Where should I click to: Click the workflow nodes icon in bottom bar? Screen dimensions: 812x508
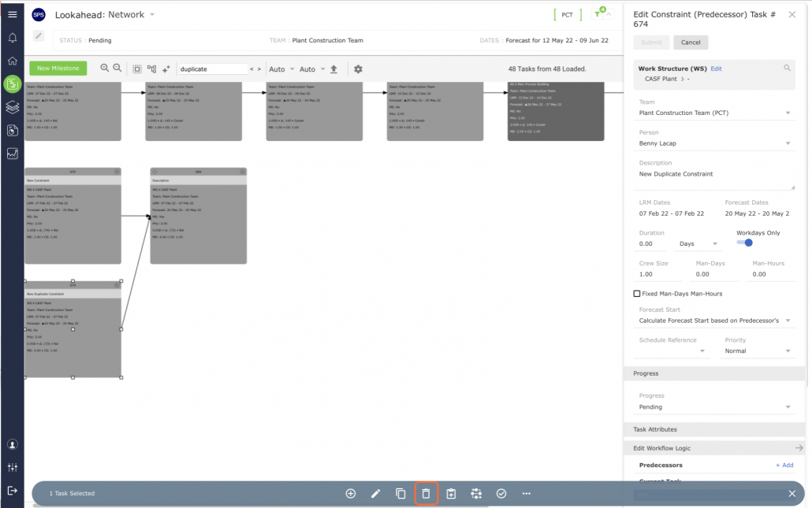click(x=476, y=494)
